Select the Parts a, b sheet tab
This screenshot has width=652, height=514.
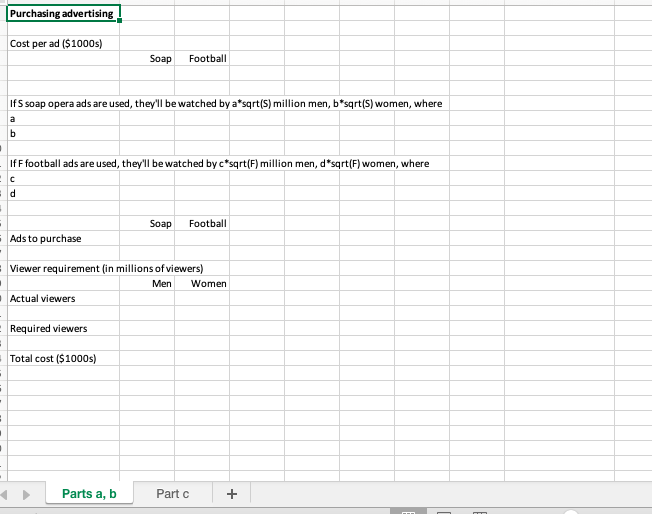tap(89, 494)
